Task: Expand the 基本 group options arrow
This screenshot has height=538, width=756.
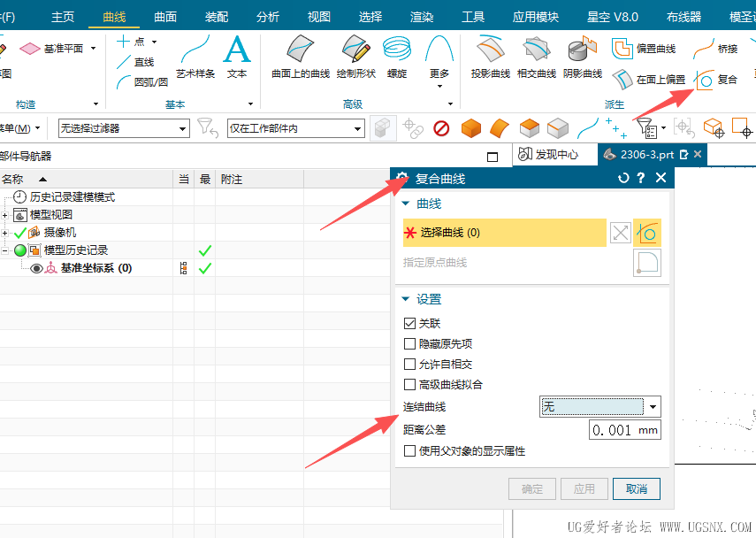Action: click(x=250, y=104)
